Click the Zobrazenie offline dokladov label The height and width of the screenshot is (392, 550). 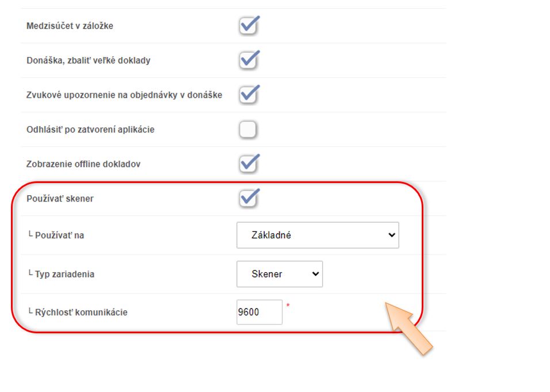click(x=83, y=164)
